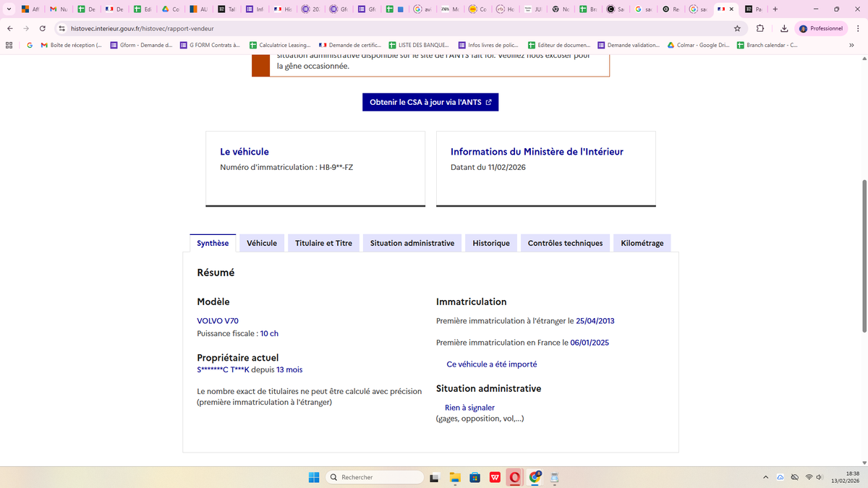
Task: Expand hidden system tray icons
Action: (x=765, y=477)
